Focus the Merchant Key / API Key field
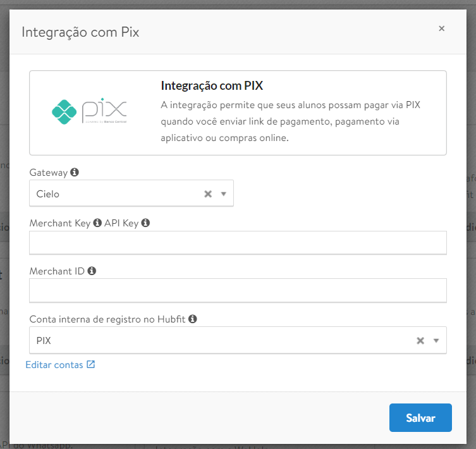This screenshot has width=476, height=449. tap(238, 243)
